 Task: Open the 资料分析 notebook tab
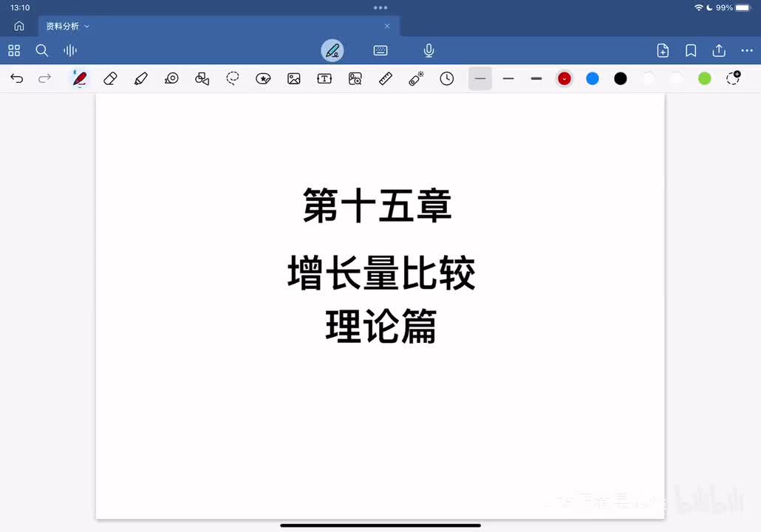coord(62,26)
